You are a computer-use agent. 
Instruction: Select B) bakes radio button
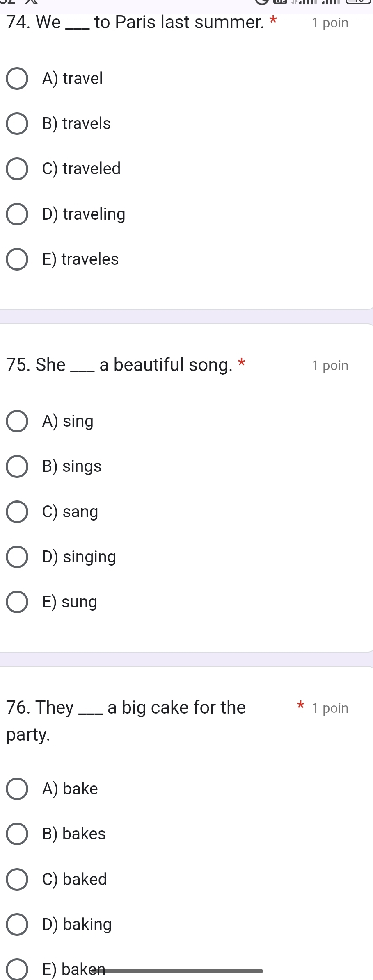click(17, 834)
